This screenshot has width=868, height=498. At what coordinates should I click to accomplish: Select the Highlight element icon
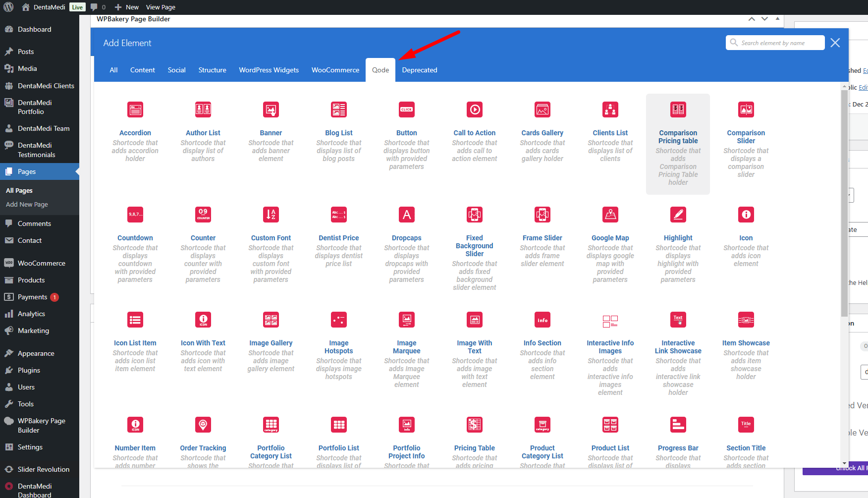pos(678,215)
